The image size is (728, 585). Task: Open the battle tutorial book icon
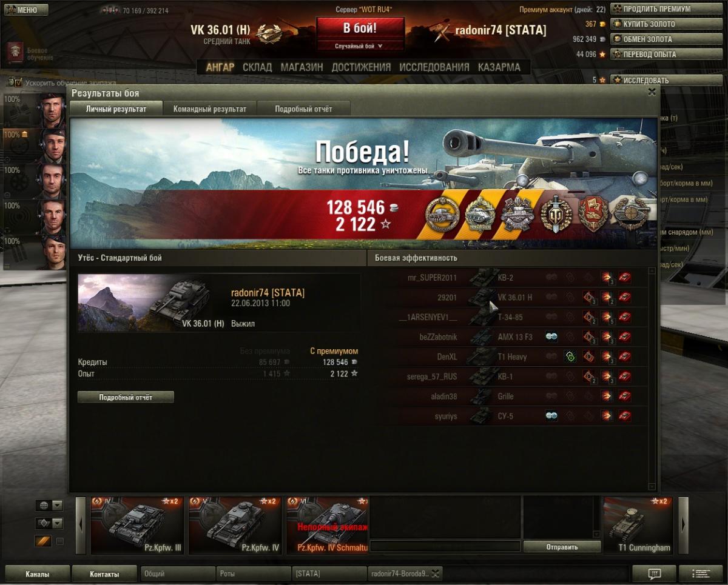tap(16, 53)
